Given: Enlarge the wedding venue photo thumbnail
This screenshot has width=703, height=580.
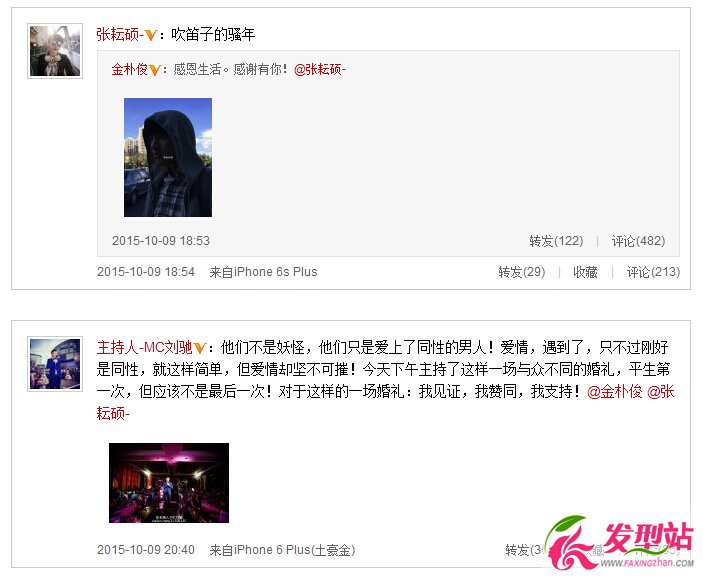Looking at the screenshot, I should coord(169,483).
